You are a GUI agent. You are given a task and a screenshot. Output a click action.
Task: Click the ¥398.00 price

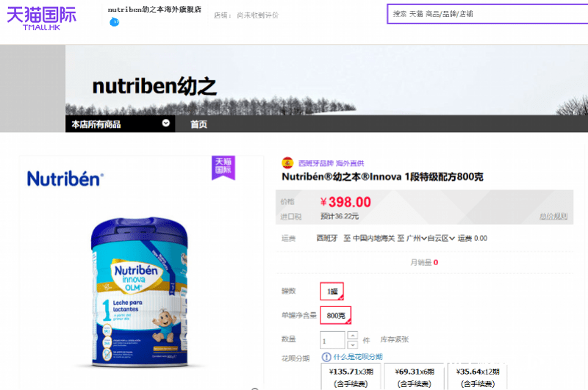pyautogui.click(x=345, y=202)
